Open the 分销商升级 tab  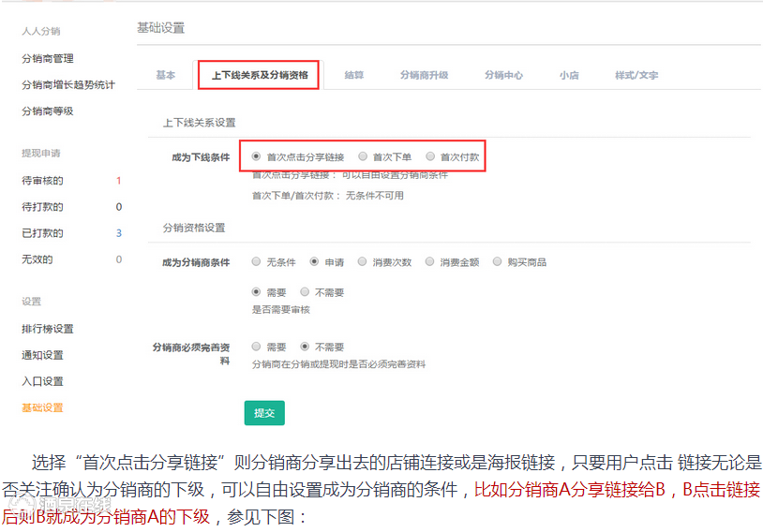pyautogui.click(x=425, y=75)
